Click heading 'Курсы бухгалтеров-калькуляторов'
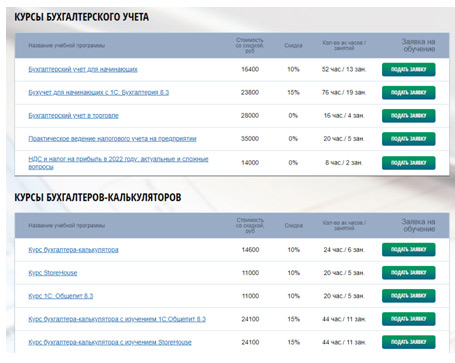Viewport: 455px width, 363px height. coord(98,197)
